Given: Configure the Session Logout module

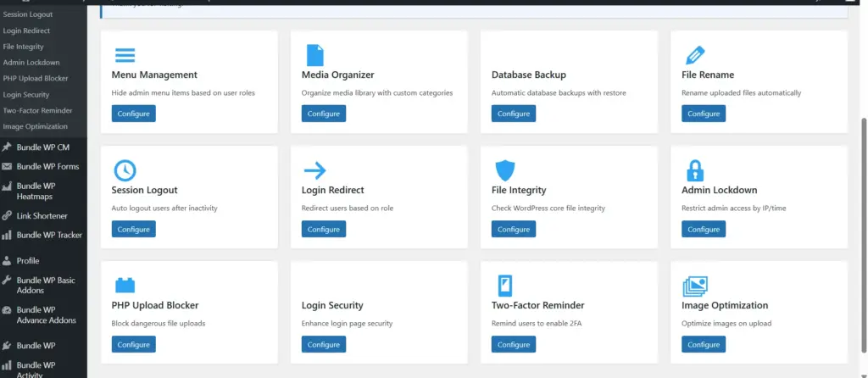Looking at the screenshot, I should [x=133, y=229].
